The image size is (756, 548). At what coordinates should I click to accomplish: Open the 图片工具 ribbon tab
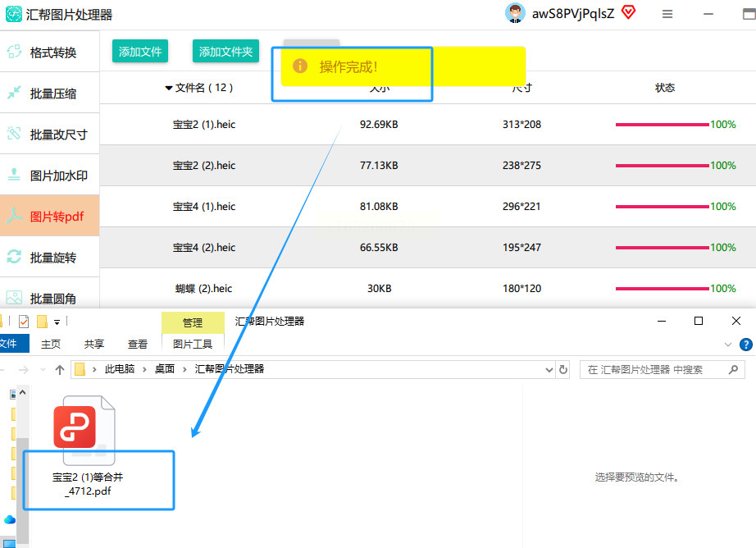coord(193,344)
